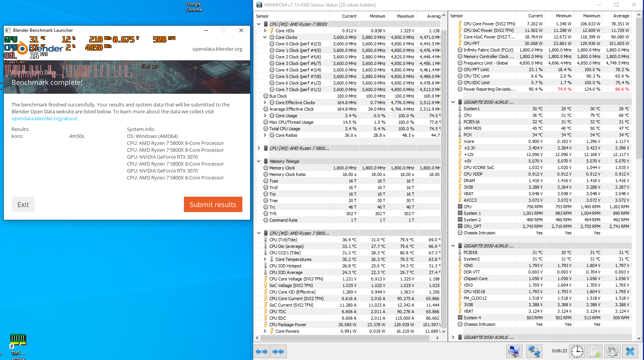Select the Core 0 Clock (perf #2/3) row

(x=347, y=44)
